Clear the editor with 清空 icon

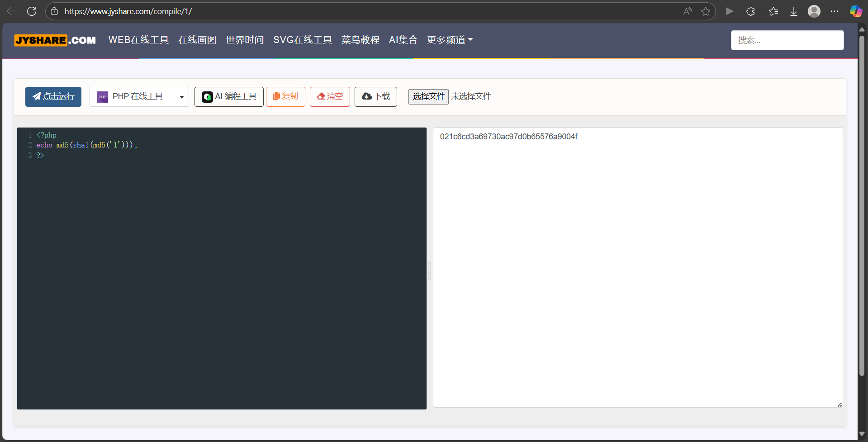321,96
